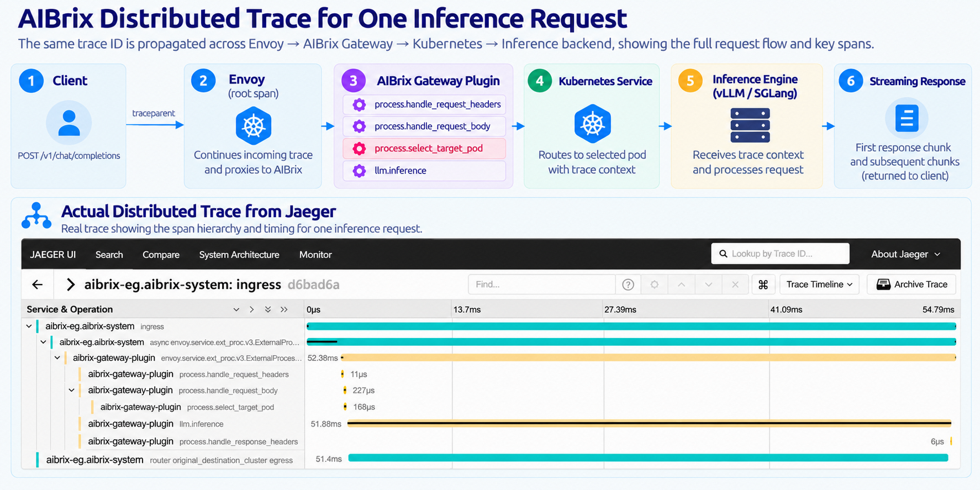Click the magnifier icon in Lookup by Trace ID
The height and width of the screenshot is (490, 980).
tap(723, 254)
